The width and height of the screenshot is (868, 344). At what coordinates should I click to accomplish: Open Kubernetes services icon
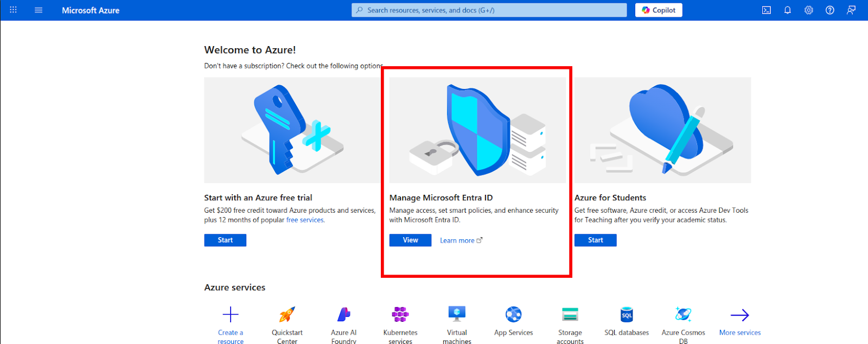400,315
